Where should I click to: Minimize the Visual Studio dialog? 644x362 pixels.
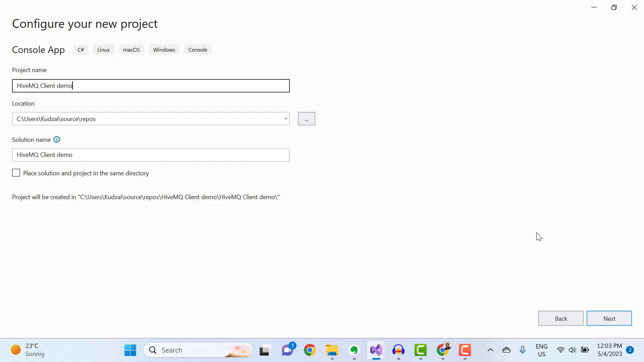594,7
